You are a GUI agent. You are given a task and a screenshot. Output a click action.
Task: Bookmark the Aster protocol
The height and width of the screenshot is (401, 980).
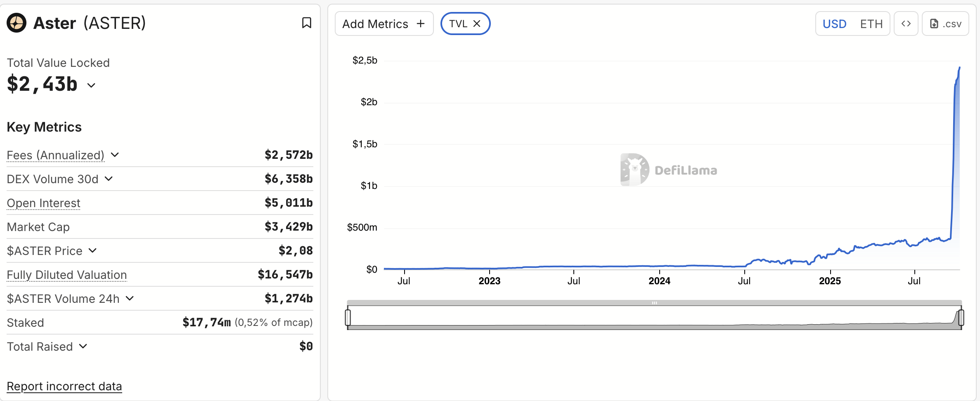point(306,23)
